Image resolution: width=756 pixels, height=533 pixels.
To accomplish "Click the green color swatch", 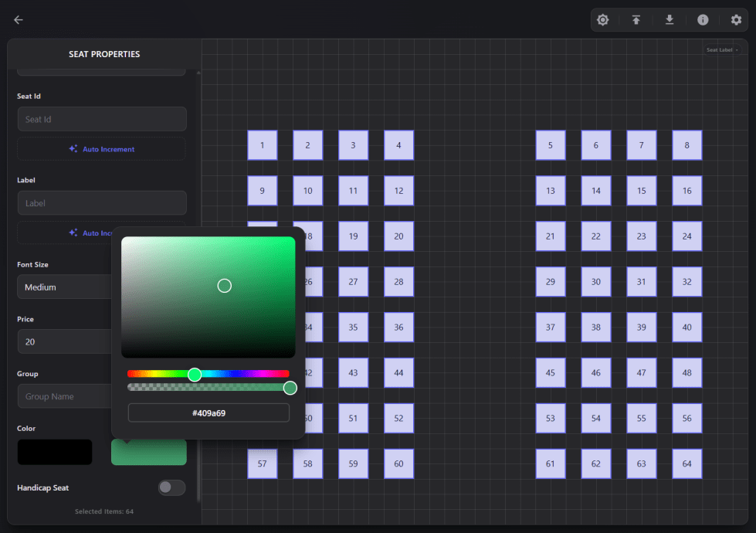I will (x=149, y=454).
